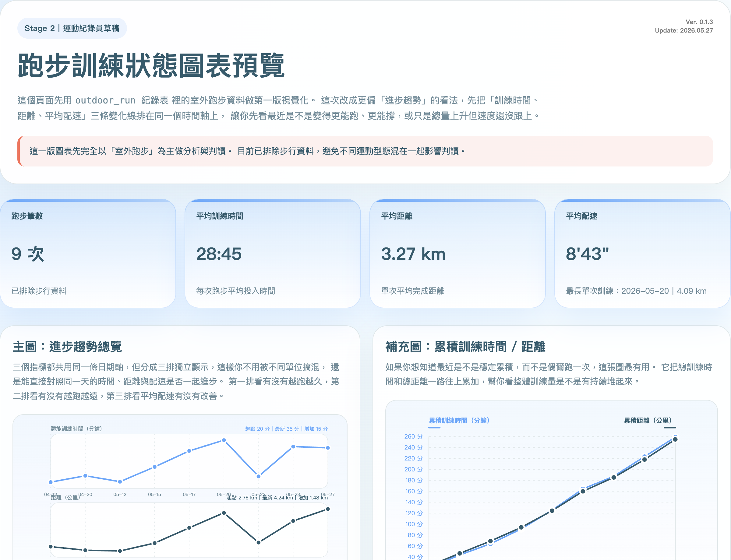Viewport: 731px width, 560px height.
Task: Click 起點 2.76 km｜最新 4.24 km summary
Action: coord(277,498)
